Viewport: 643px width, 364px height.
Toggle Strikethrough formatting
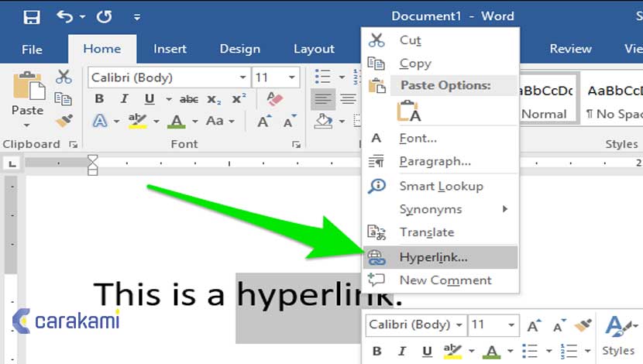(188, 99)
